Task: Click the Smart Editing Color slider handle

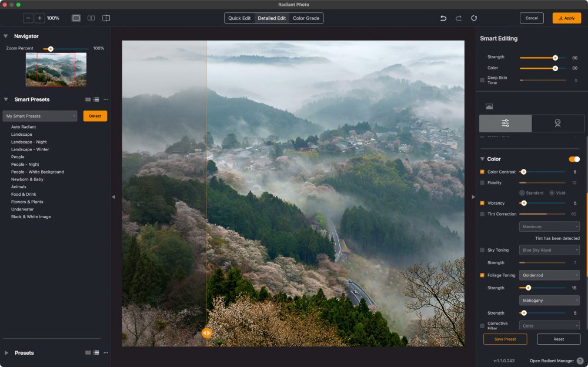Action: 555,68
